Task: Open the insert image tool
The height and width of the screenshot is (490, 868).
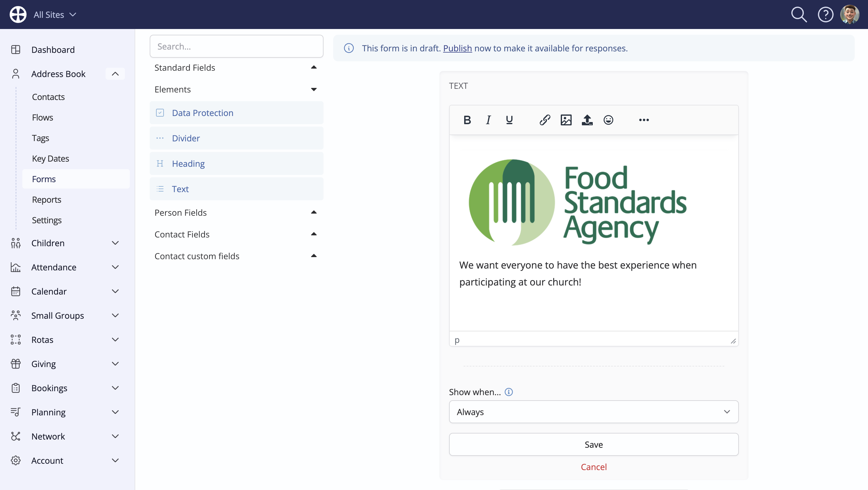Action: [x=566, y=120]
